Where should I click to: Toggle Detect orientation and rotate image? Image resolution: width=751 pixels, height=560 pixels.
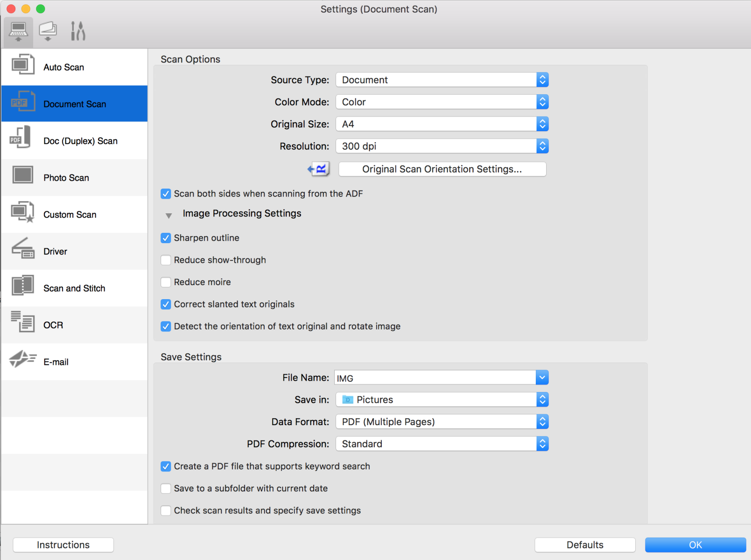click(x=166, y=326)
